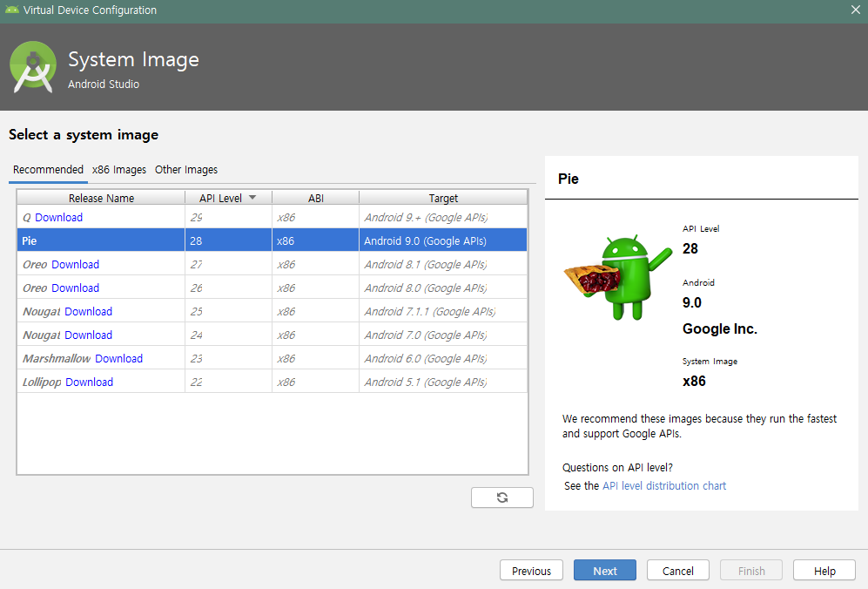868x589 pixels.
Task: Click the small Android icon in title bar
Action: 11,10
